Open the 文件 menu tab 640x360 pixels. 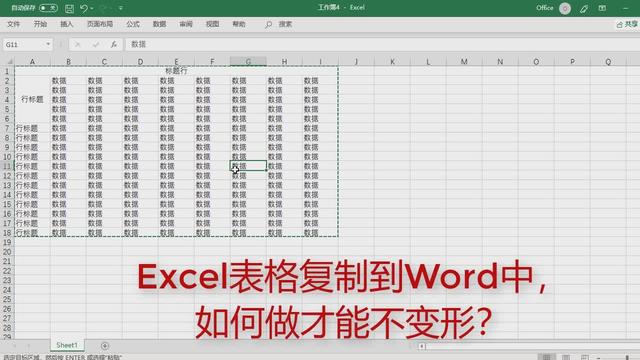13,24
